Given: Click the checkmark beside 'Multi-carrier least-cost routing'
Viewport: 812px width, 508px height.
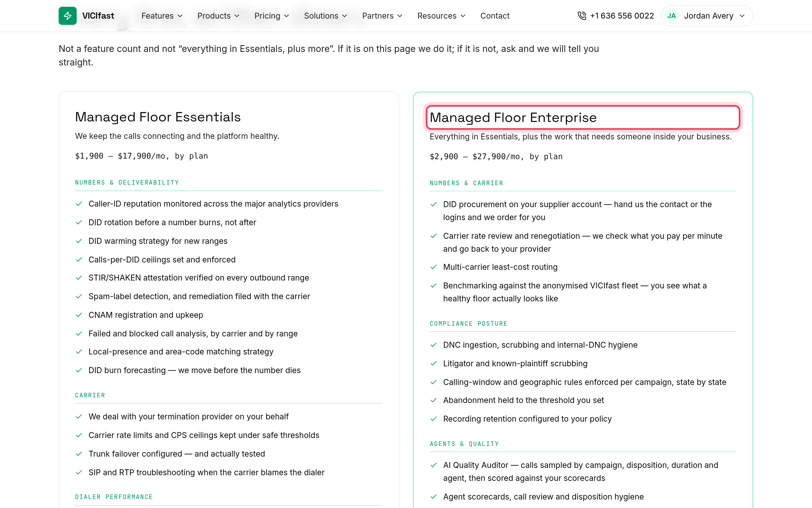Looking at the screenshot, I should click(434, 267).
